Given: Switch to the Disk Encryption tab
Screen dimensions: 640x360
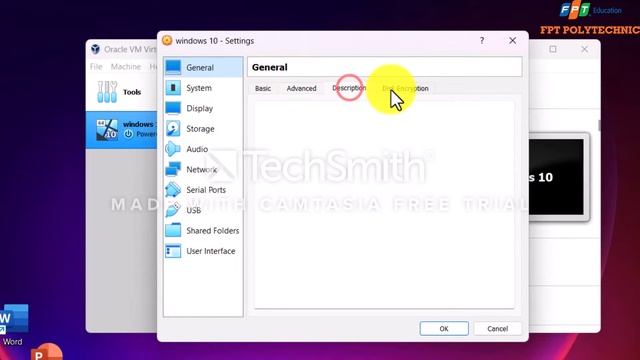Looking at the screenshot, I should click(405, 88).
